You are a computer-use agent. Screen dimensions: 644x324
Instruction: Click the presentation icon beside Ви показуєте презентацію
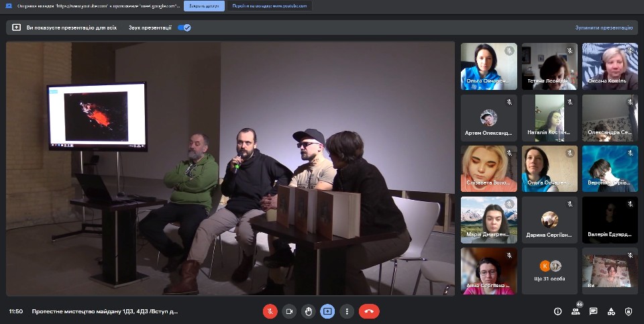(16, 28)
